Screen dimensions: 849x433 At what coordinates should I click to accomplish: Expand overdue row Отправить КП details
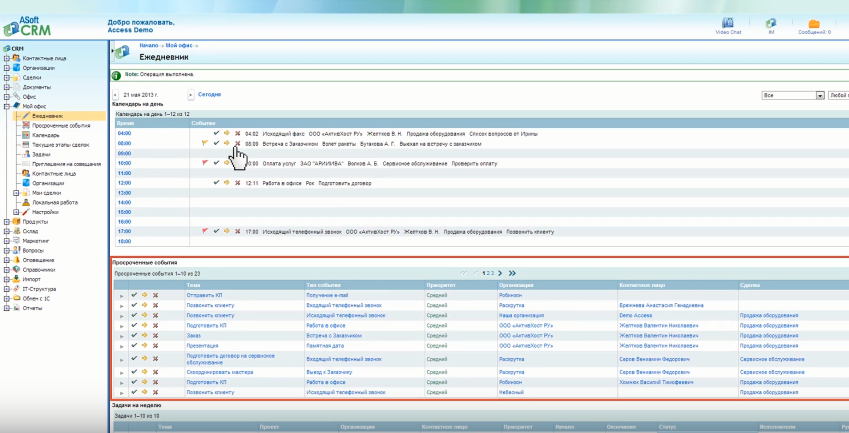pyautogui.click(x=121, y=296)
